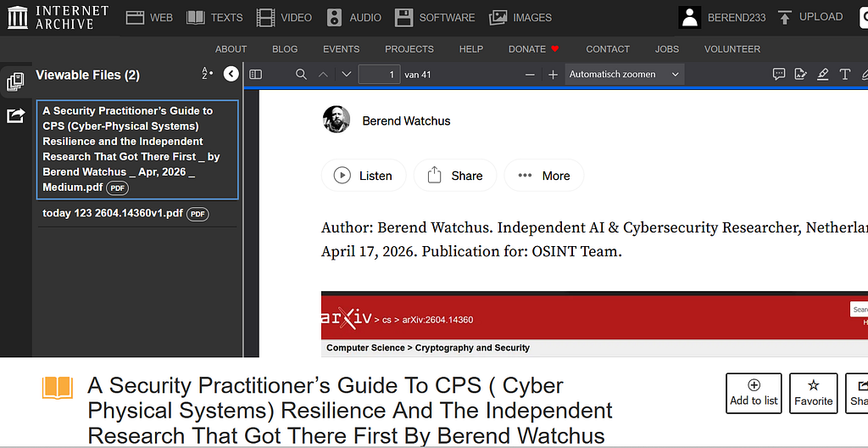Go to the BLOG page

point(285,49)
